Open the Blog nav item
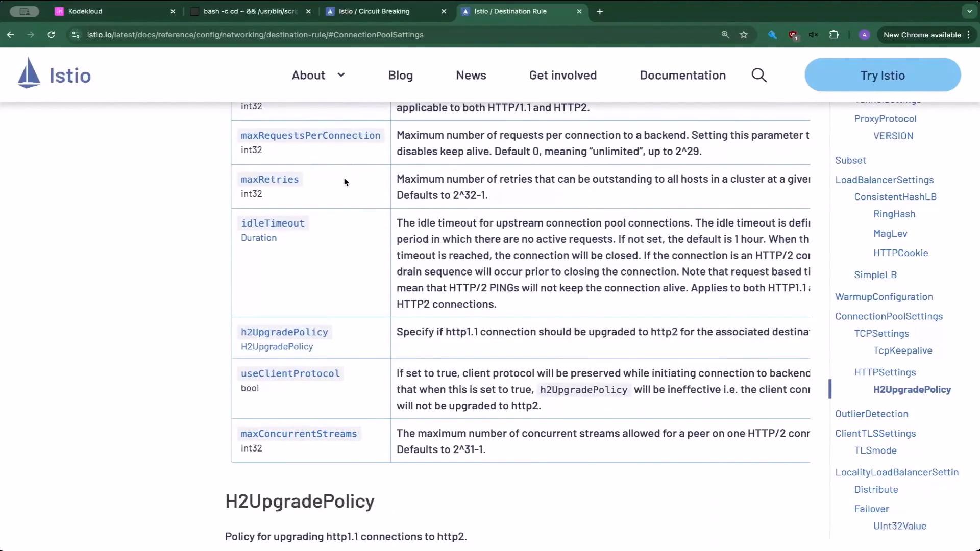This screenshot has width=980, height=551. [x=400, y=75]
